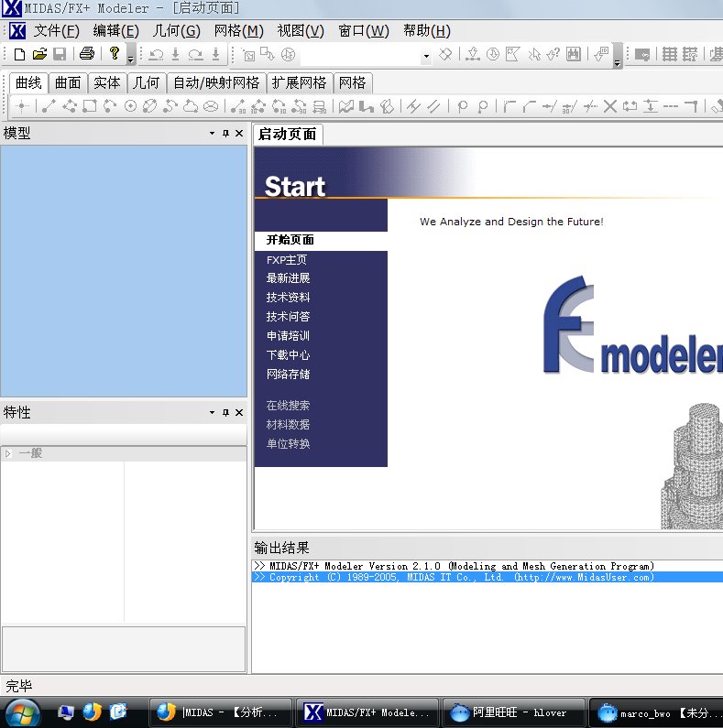Click the yellow question mark Help icon

point(114,54)
